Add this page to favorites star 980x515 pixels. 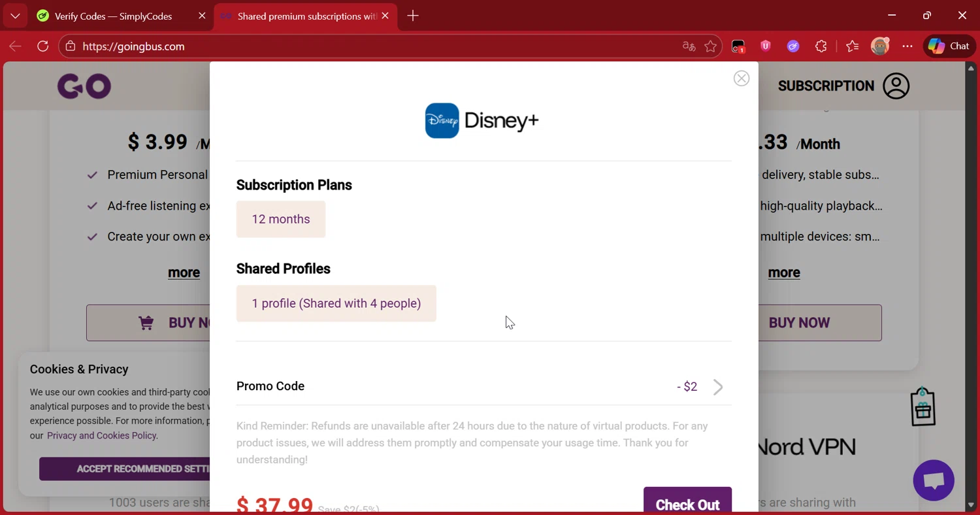tap(711, 46)
